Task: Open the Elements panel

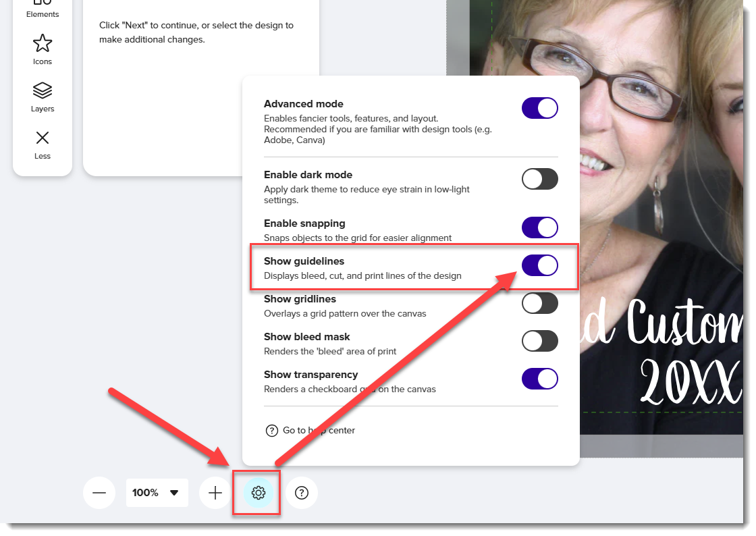Action: click(43, 9)
